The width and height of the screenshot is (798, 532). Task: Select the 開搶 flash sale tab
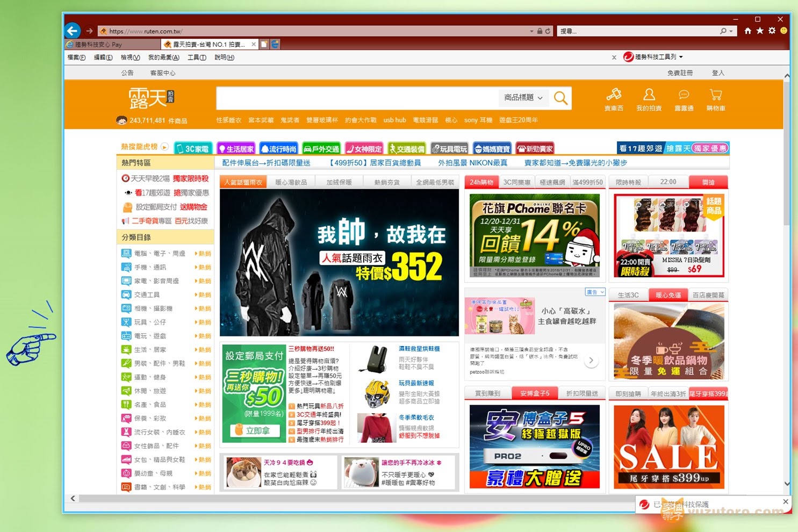pyautogui.click(x=708, y=182)
